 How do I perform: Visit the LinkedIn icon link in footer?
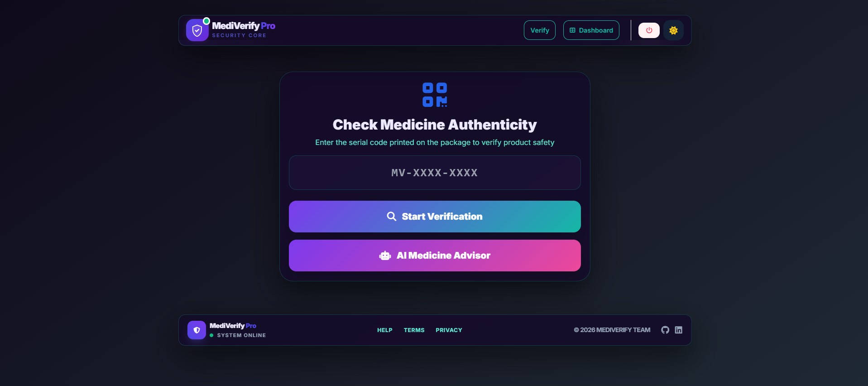tap(678, 330)
